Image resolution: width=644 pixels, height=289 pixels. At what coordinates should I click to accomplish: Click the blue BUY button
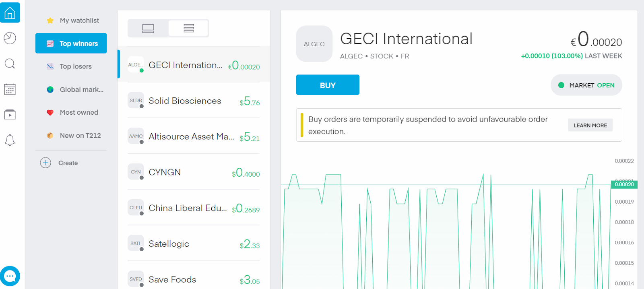328,85
